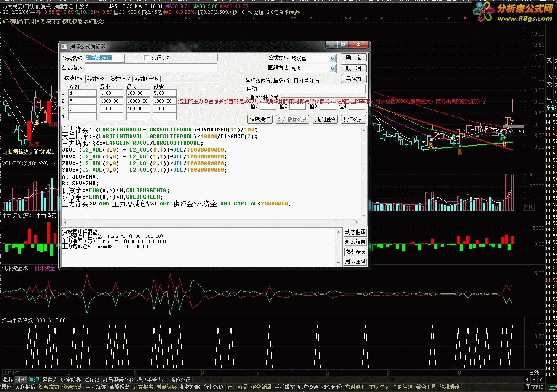Image resolution: width=557 pixels, height=392 pixels.
Task: Click the up arrow of the notes scrollbar
Action: [x=339, y=232]
